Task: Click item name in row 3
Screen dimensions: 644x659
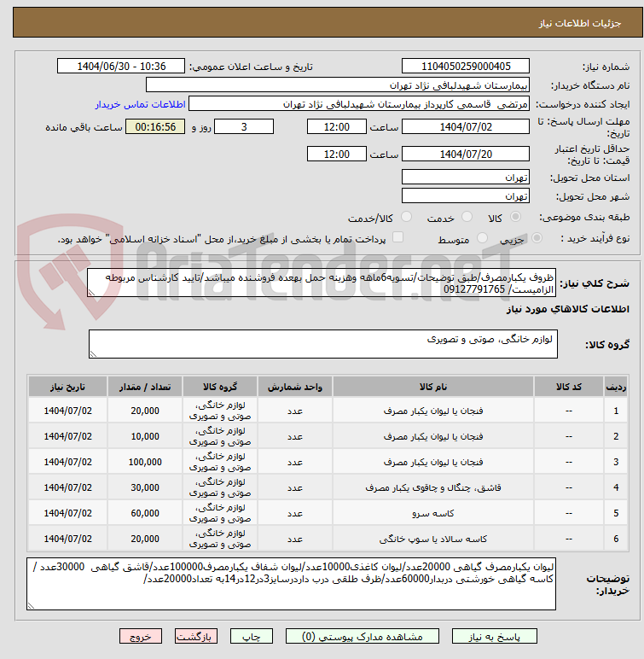Action: [x=433, y=462]
